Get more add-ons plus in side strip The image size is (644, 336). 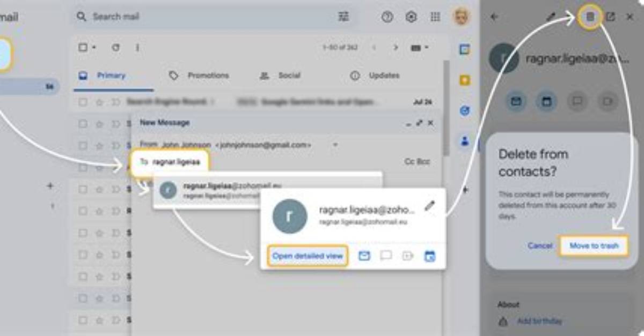click(465, 190)
